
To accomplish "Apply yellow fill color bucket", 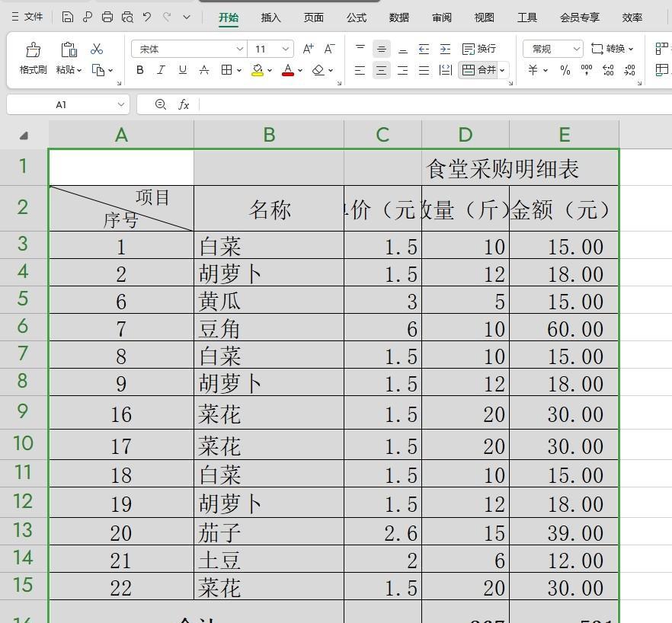I will (x=258, y=70).
